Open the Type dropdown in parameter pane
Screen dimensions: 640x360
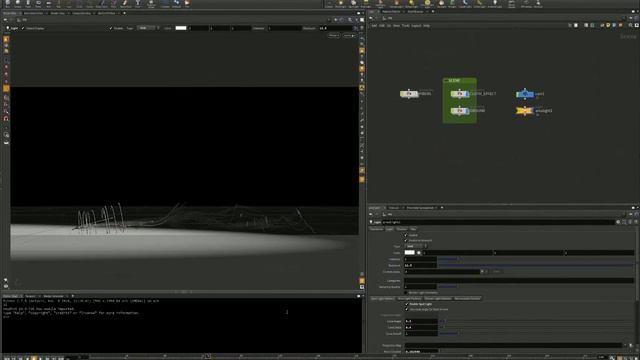416,246
